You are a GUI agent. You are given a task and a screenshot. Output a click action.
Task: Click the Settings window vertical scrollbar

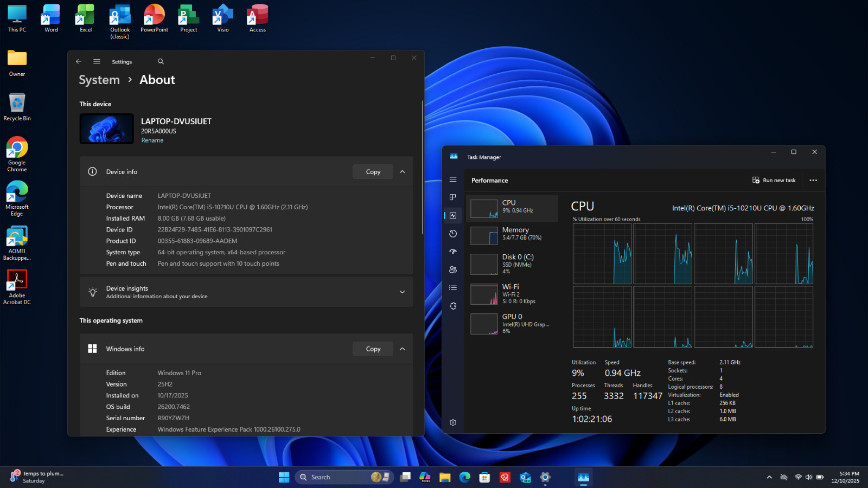point(423,168)
